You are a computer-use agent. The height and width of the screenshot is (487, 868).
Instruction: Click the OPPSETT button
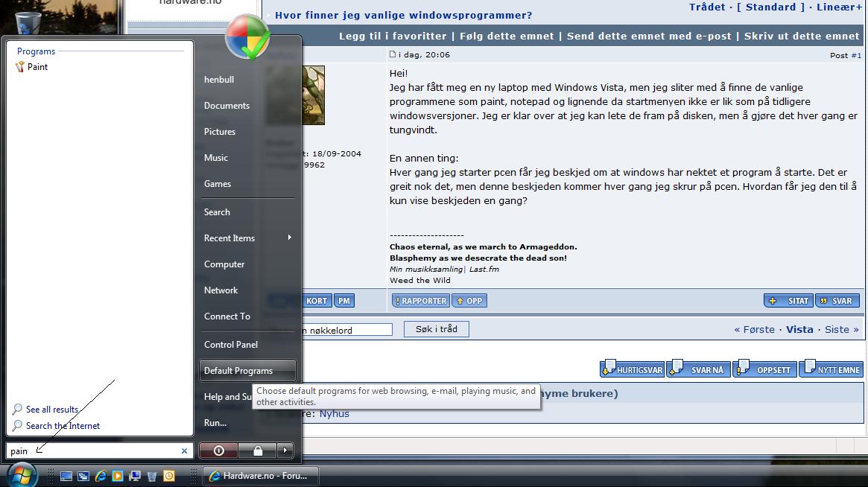764,369
